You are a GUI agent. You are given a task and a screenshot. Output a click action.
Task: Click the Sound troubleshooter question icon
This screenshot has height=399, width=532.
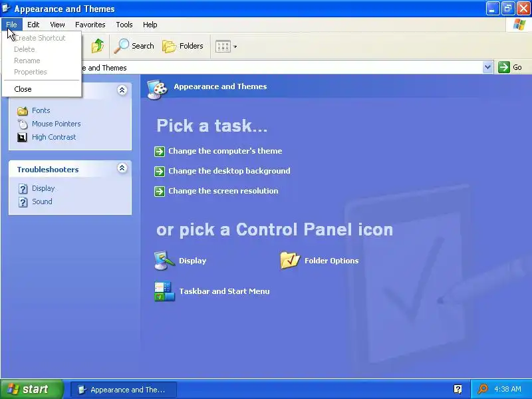23,202
